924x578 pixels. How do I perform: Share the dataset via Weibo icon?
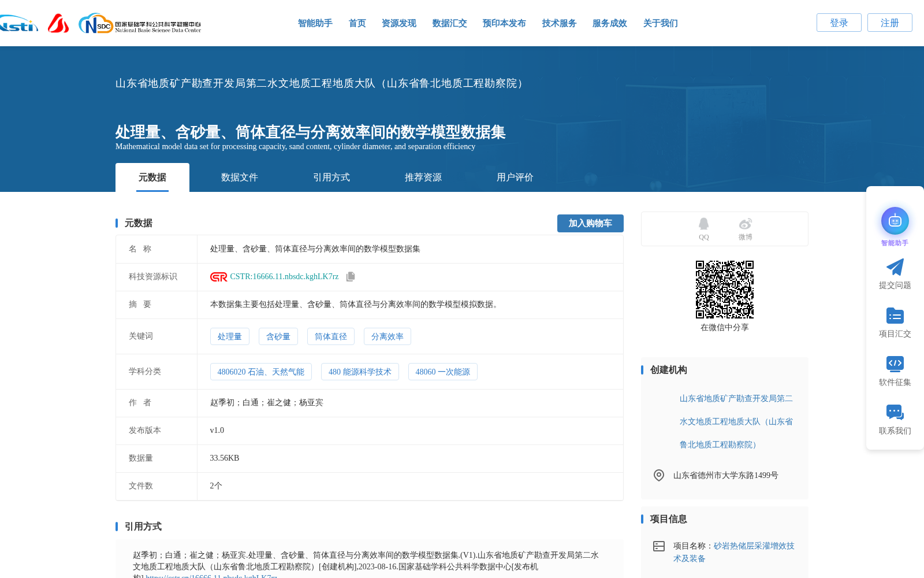click(745, 224)
